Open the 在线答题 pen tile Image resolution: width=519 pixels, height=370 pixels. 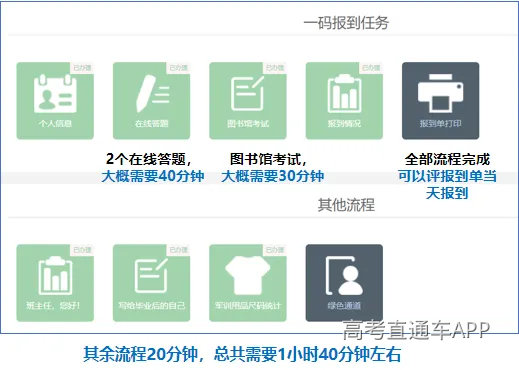[151, 101]
